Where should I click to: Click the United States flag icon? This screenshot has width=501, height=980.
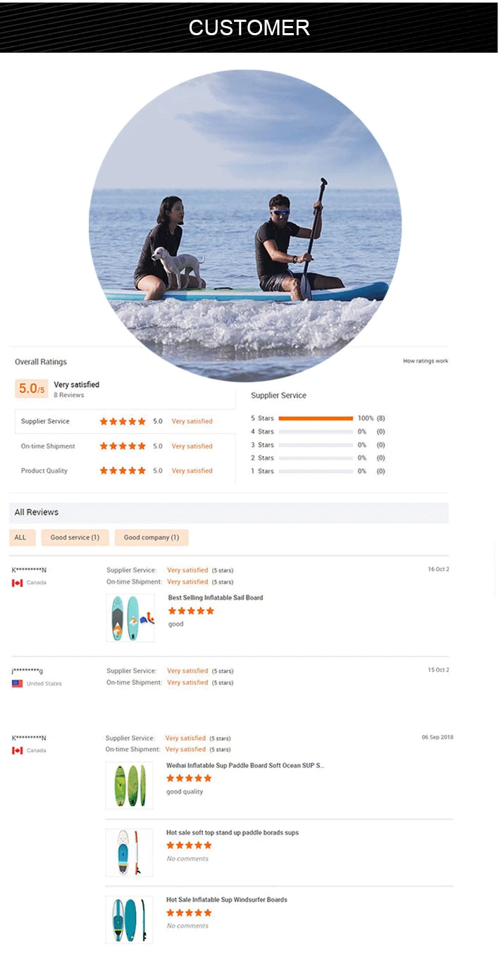pos(18,684)
